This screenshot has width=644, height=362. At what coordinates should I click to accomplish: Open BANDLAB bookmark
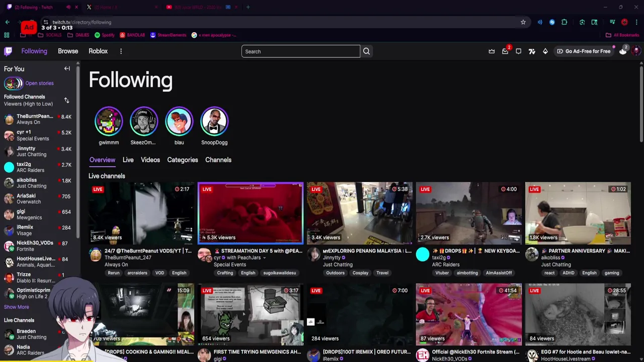tap(132, 35)
